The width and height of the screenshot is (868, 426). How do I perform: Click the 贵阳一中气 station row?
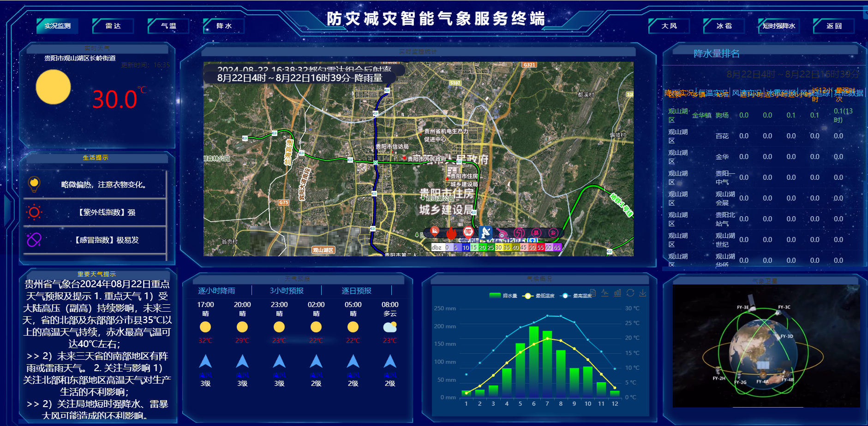763,177
